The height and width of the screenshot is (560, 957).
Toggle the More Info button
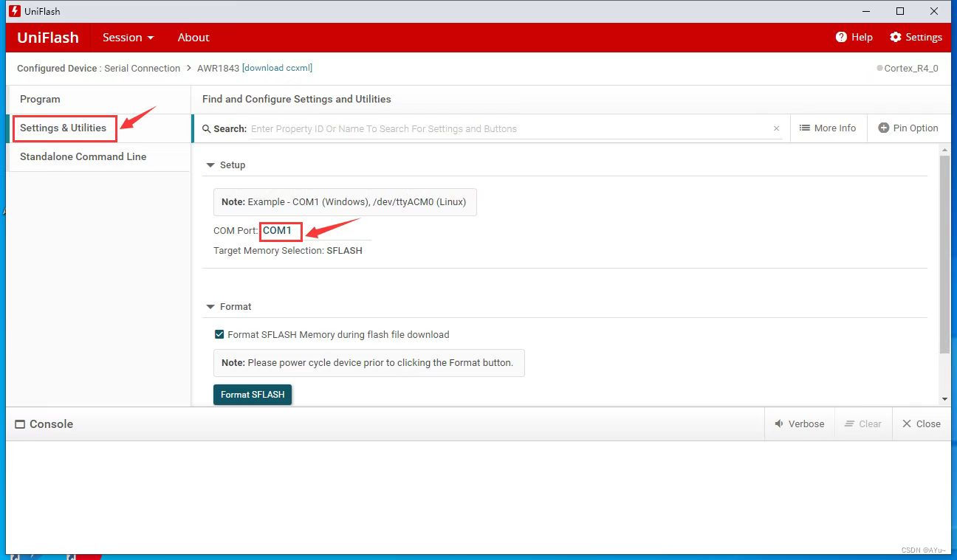[828, 128]
